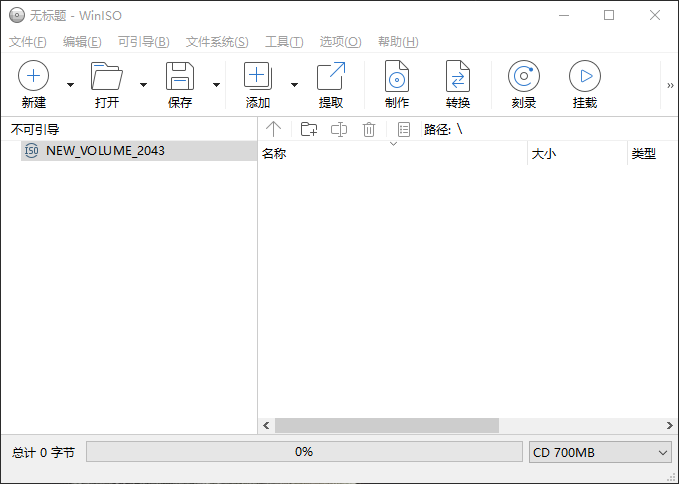Click the Save (保存) floppy icon

tap(180, 76)
